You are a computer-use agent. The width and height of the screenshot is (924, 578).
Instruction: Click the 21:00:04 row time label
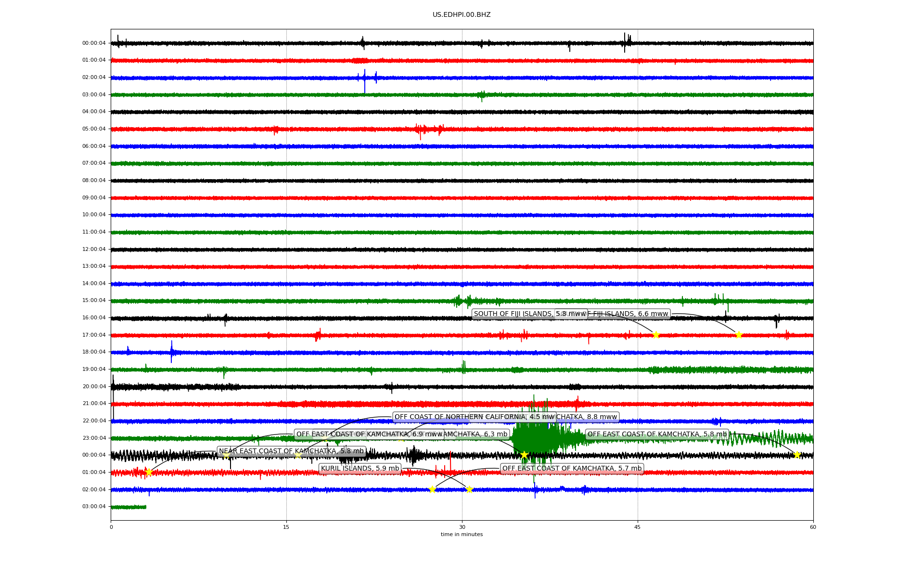point(94,404)
